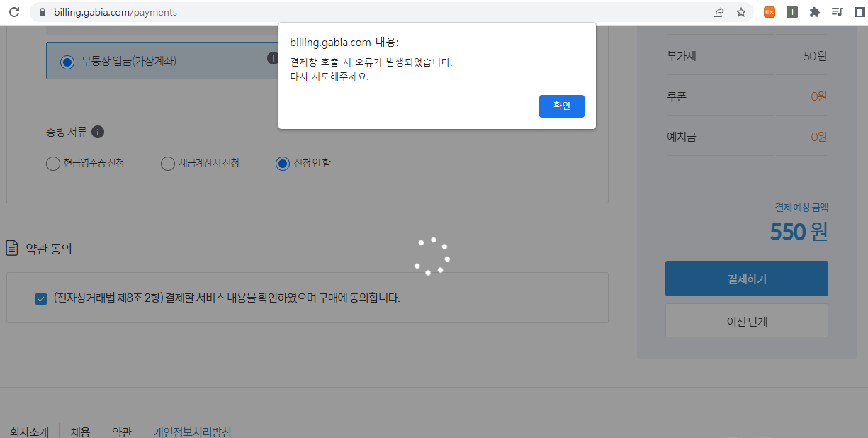Viewport: 868px width, 438px height.
Task: Click the 50원 tax value
Action: [815, 56]
